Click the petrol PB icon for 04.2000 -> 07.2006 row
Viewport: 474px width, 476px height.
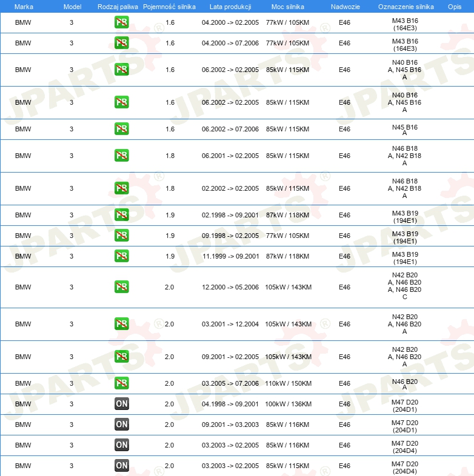pyautogui.click(x=122, y=43)
